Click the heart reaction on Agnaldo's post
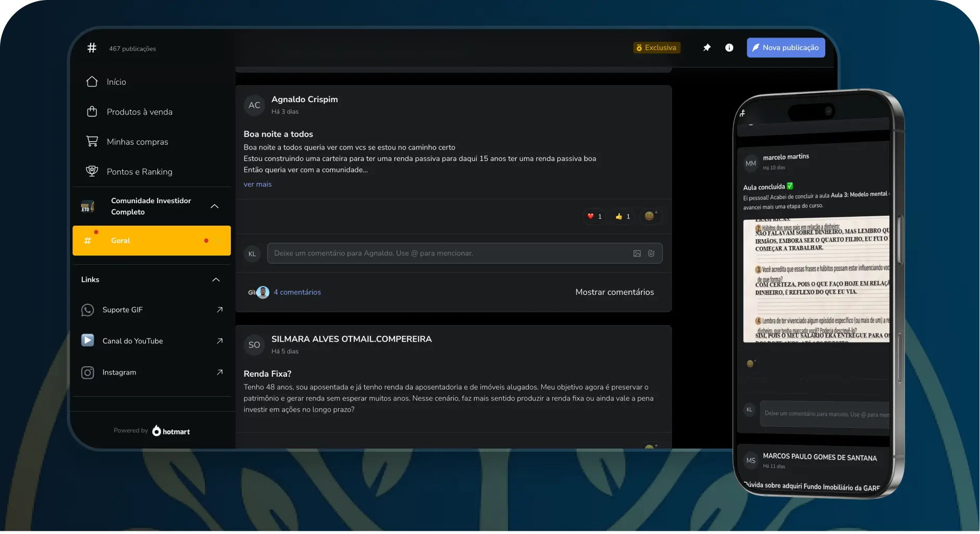The image size is (980, 534). [x=594, y=216]
